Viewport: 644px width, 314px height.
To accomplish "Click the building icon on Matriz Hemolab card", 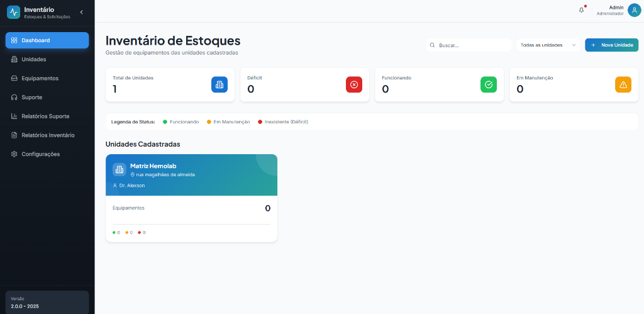I will coord(119,169).
